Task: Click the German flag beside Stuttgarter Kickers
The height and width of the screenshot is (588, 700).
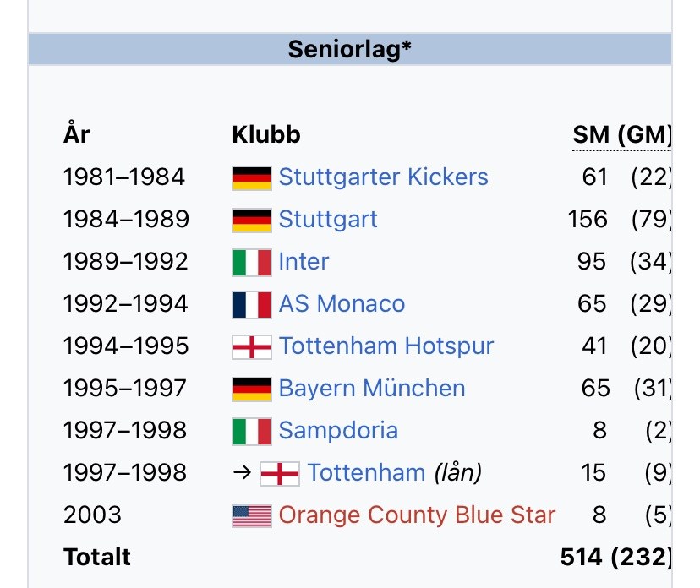Action: 252,177
